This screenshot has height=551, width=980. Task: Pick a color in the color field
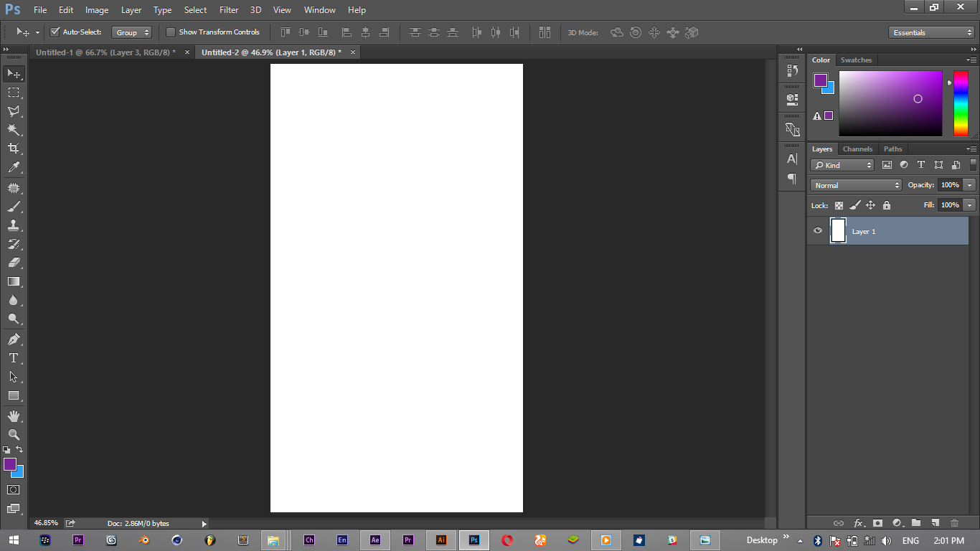pos(890,103)
